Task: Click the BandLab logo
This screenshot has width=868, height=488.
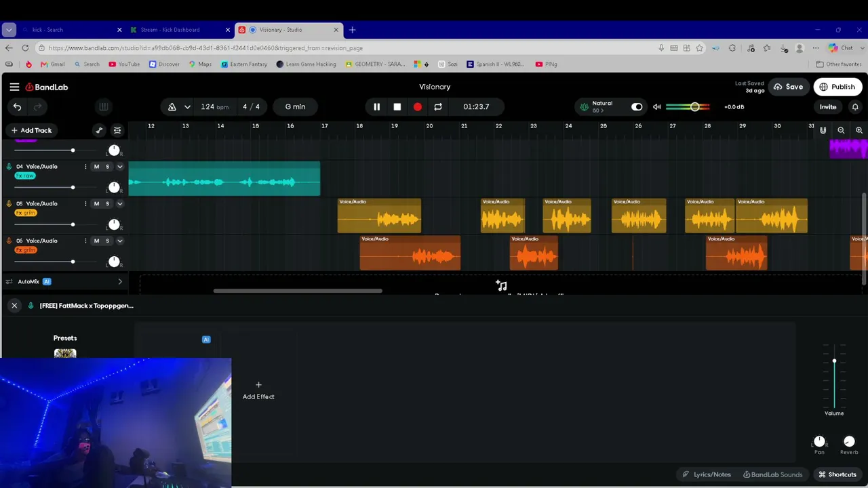Action: 47,87
